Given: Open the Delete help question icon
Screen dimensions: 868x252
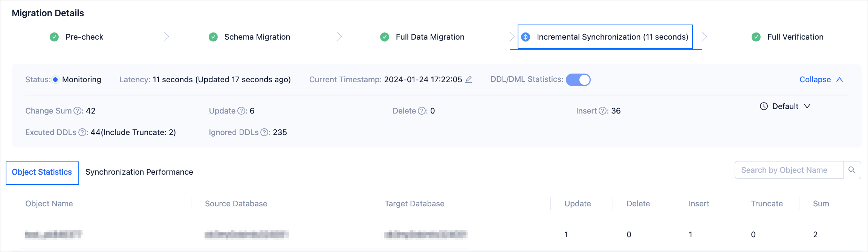Looking at the screenshot, I should coord(422,111).
